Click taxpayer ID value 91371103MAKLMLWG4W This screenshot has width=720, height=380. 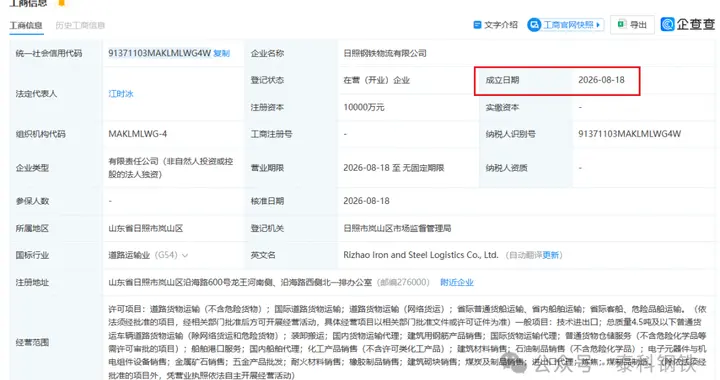coord(630,134)
